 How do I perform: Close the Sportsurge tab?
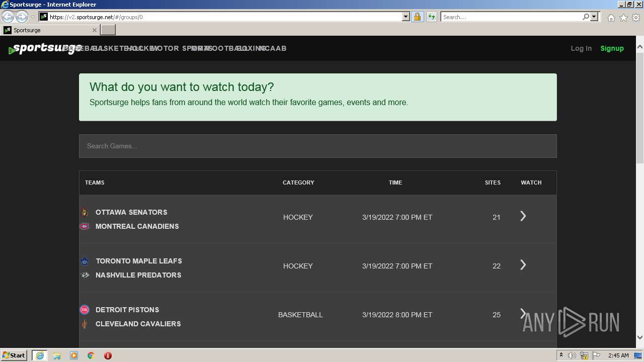click(x=94, y=30)
